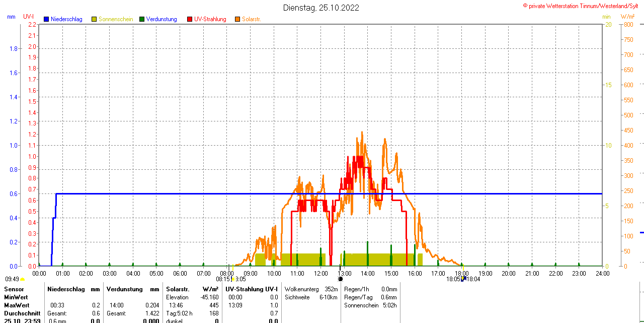Image resolution: width=644 pixels, height=323 pixels.
Task: Select the UV-Strahlung legend label
Action: coord(210,19)
